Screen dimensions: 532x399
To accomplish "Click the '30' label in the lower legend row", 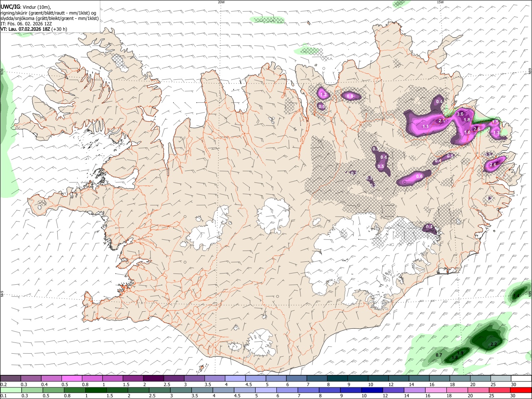I will pyautogui.click(x=513, y=396).
